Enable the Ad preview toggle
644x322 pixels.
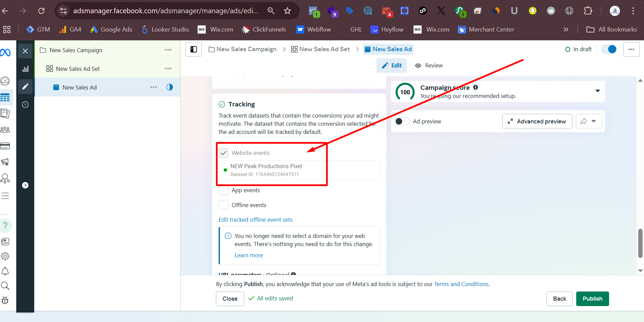coord(402,121)
